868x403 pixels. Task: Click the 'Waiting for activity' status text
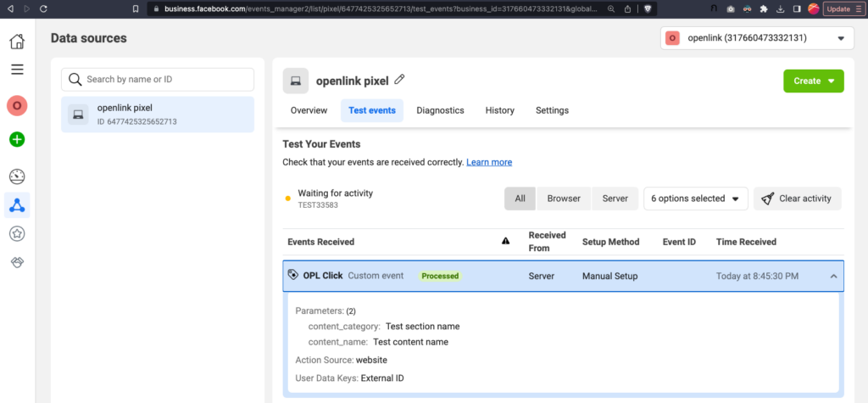[336, 193]
